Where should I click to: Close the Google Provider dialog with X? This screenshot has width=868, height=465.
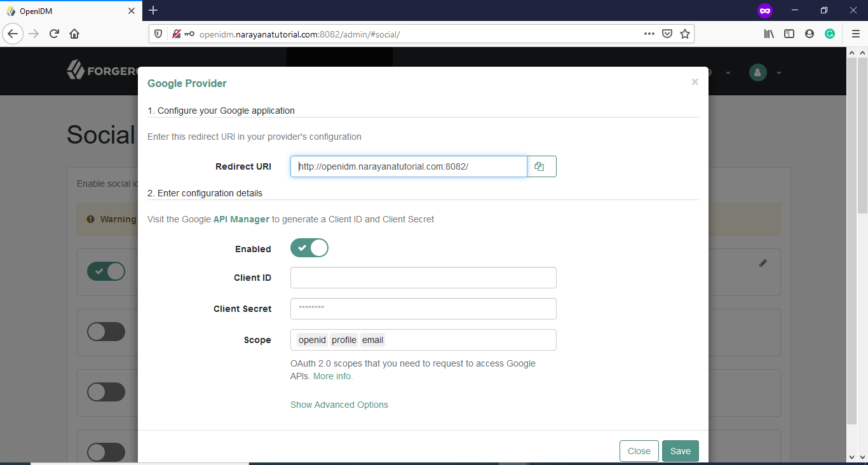(695, 82)
